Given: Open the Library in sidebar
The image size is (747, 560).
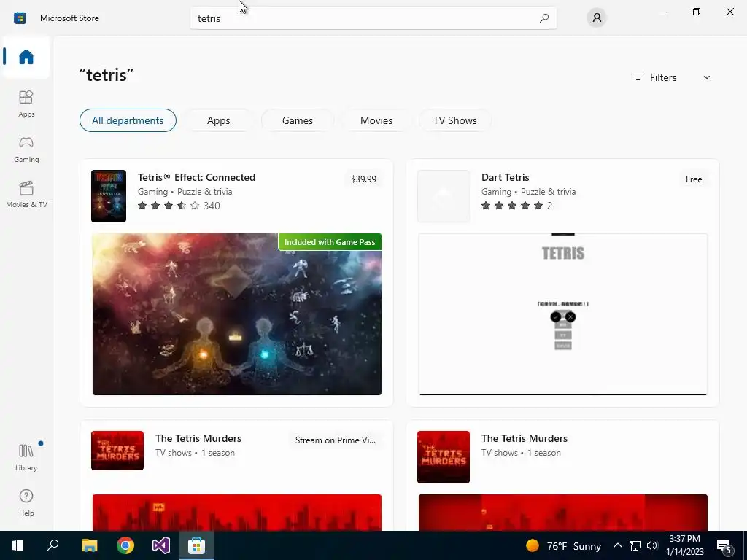Looking at the screenshot, I should (26, 457).
